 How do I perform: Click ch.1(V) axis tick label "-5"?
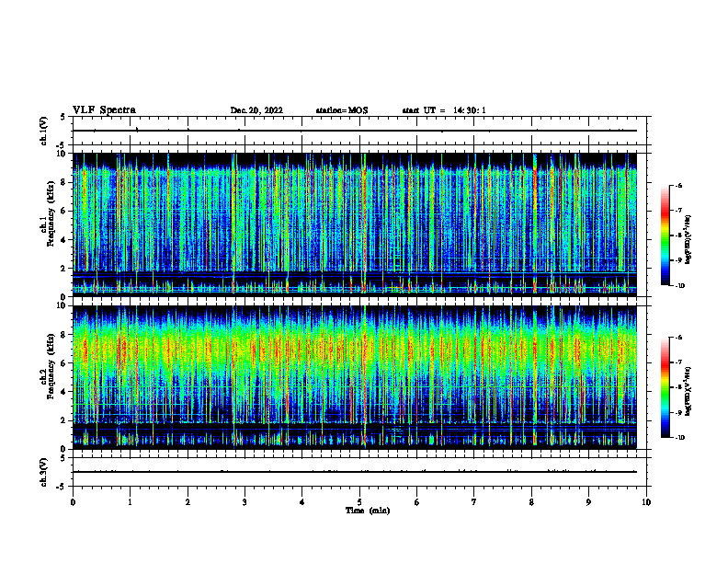(62, 145)
